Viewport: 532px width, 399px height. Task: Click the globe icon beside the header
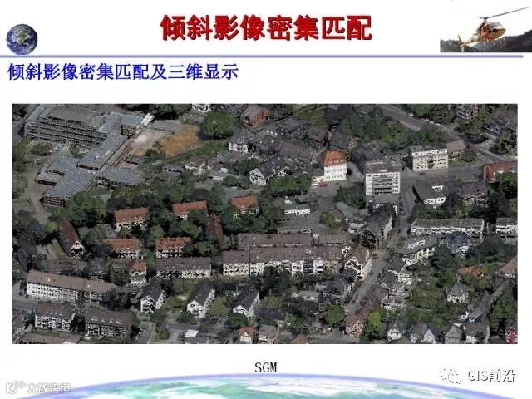(22, 40)
